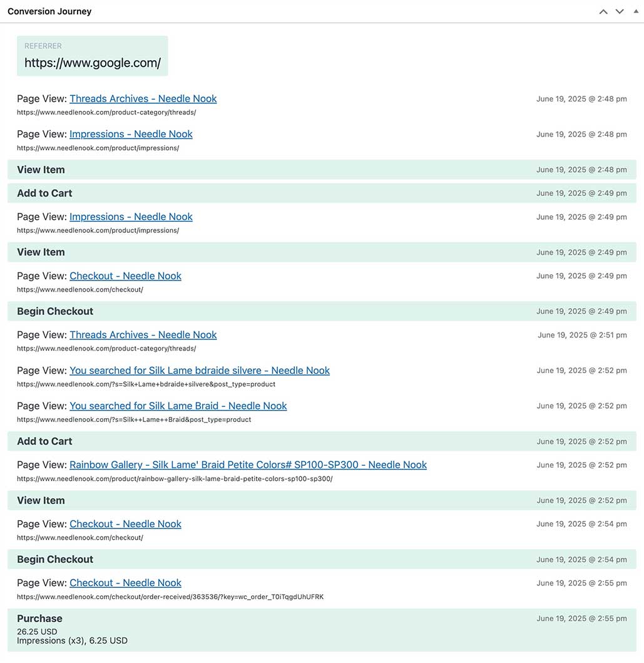Select the View Item row at 2:52 pm
Image resolution: width=644 pixels, height=663 pixels.
coord(322,500)
